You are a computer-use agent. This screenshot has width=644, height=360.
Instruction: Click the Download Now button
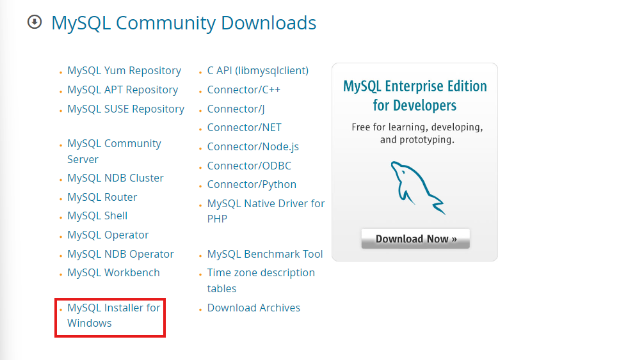tap(415, 239)
